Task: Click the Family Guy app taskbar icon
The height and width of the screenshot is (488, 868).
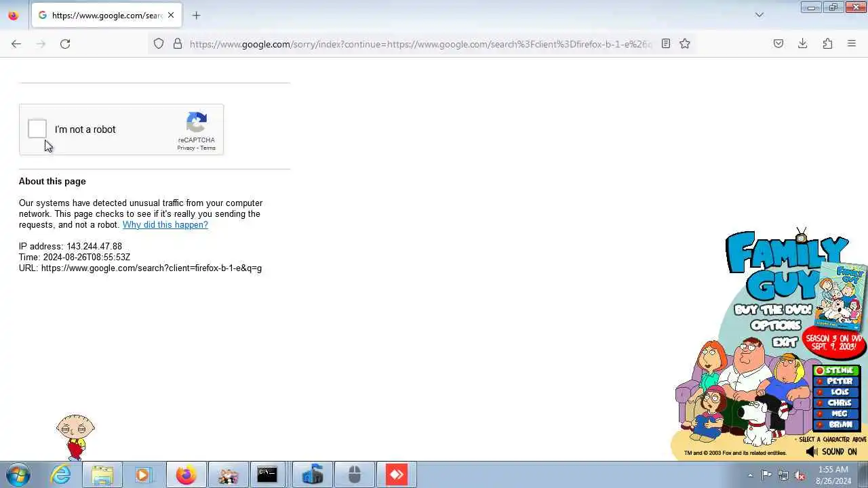Action: click(x=228, y=474)
